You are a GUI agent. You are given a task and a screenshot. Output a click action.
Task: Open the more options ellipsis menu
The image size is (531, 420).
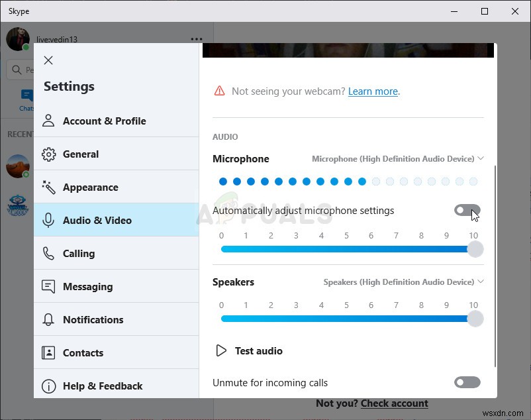(197, 39)
